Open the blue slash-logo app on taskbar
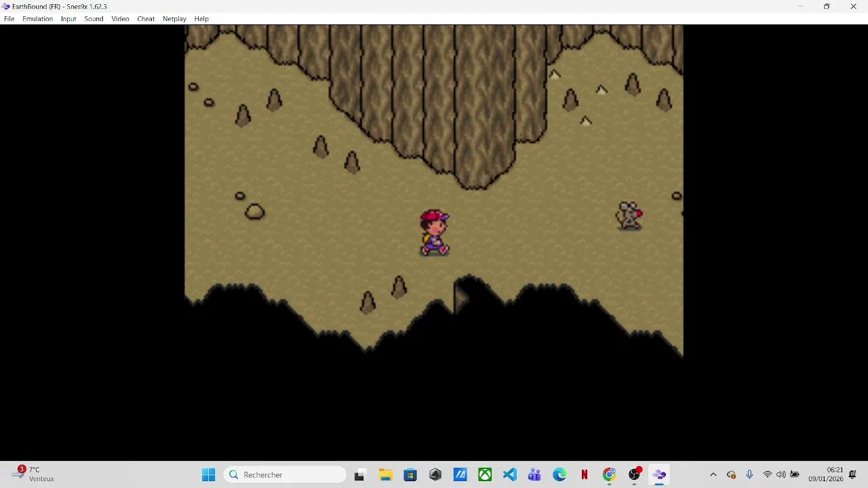Image resolution: width=868 pixels, height=488 pixels. [x=460, y=475]
